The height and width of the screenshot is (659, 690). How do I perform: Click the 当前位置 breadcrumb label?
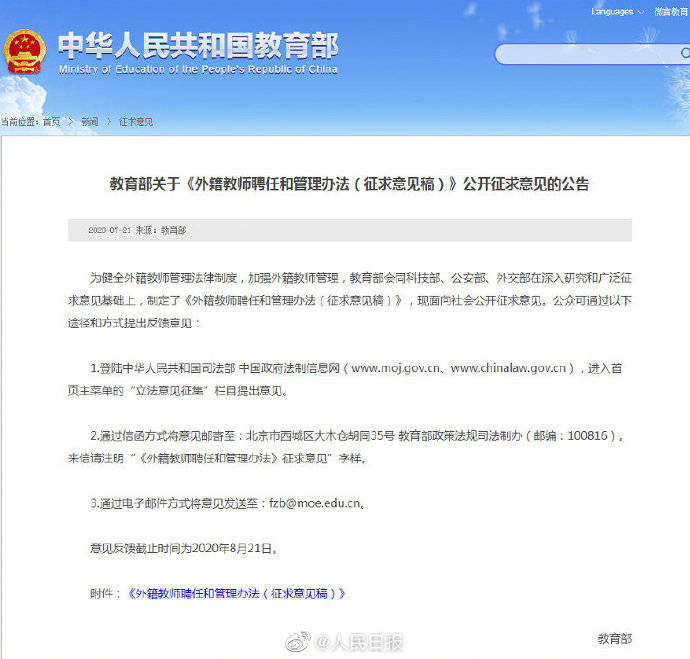(x=18, y=122)
